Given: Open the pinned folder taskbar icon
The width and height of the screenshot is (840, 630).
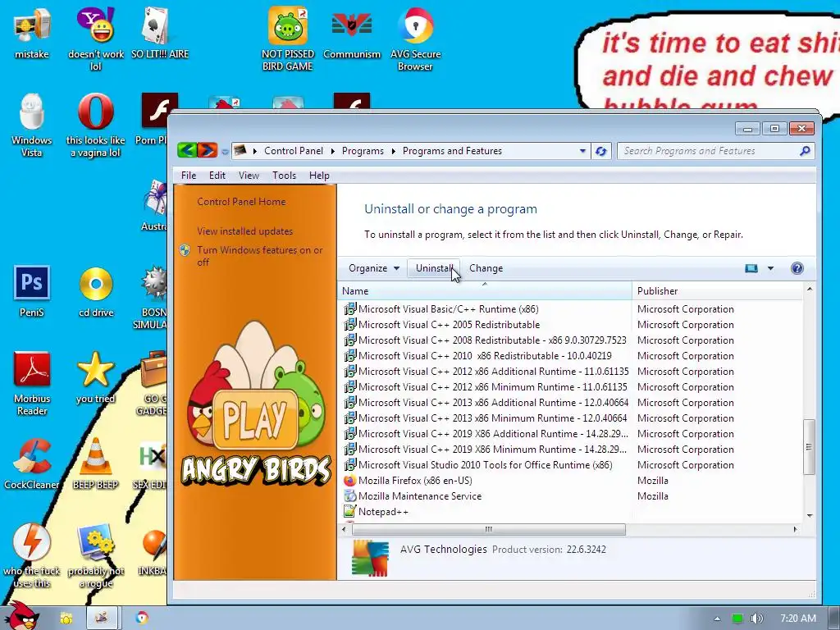Looking at the screenshot, I should (x=66, y=619).
